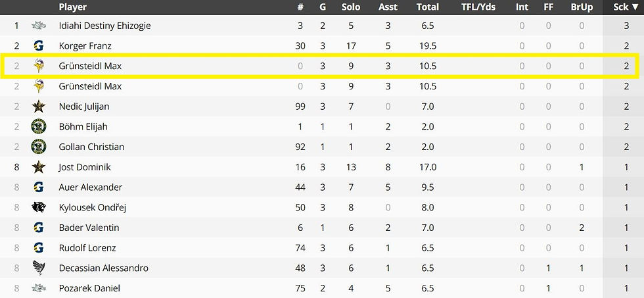Select the highlighted Grünsteidl Max row
This screenshot has width=644, height=298.
(x=321, y=66)
